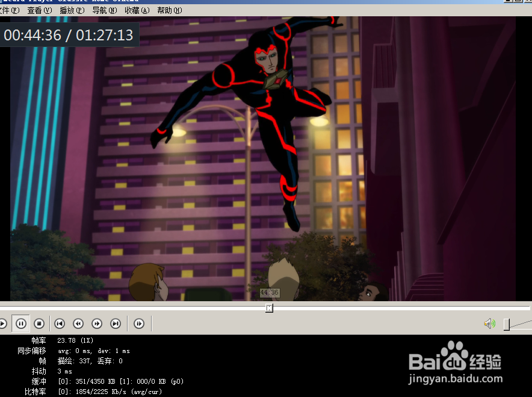
Task: Open the partially visible 文件(F) menu
Action: click(x=10, y=10)
